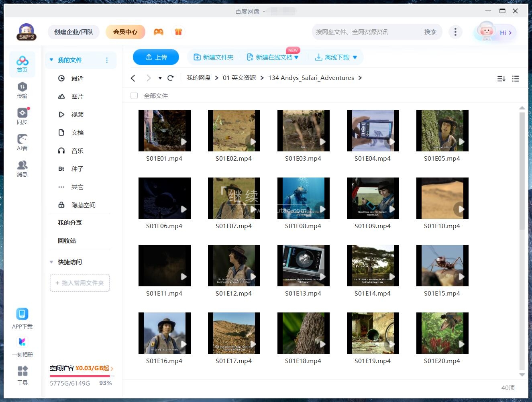
Task: Open the 我的分享 page
Action: tap(69, 223)
